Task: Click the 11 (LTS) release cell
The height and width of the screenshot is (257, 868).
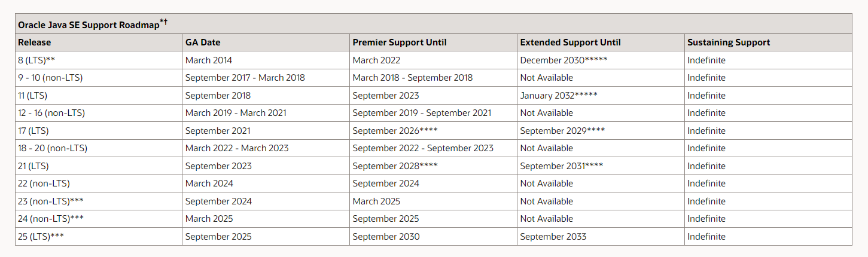Action: (33, 96)
